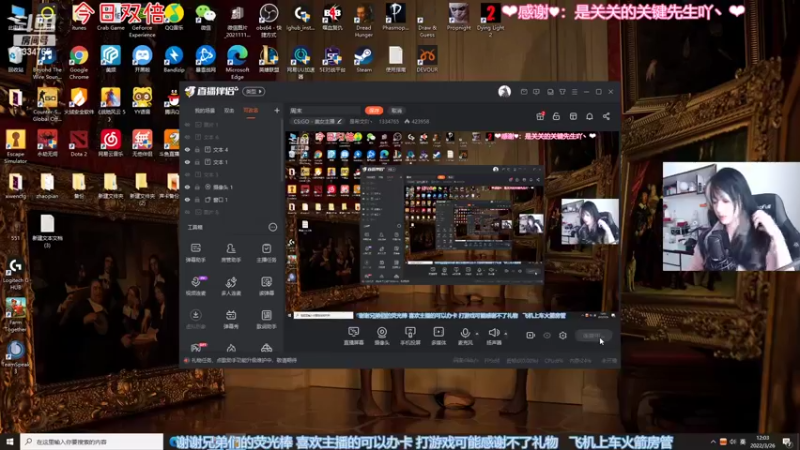Open the 房管助手 tool in toolbox
The height and width of the screenshot is (450, 800).
(231, 252)
